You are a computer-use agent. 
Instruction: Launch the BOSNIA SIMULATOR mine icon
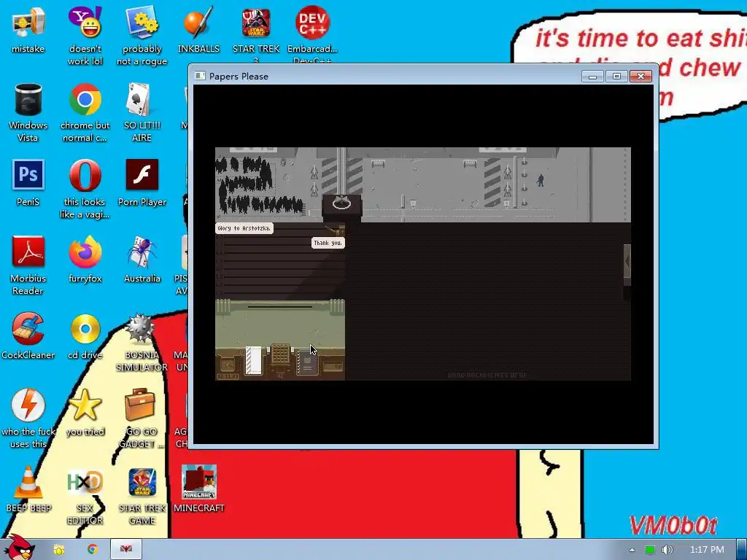139,327
